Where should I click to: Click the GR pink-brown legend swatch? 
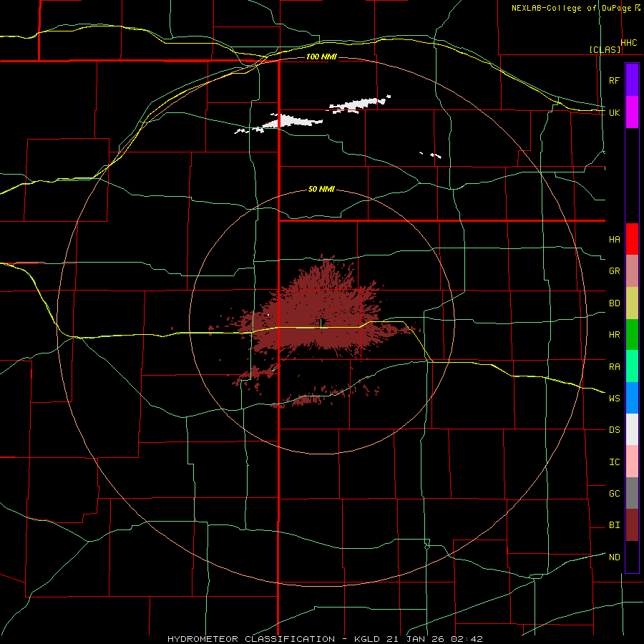(x=632, y=270)
